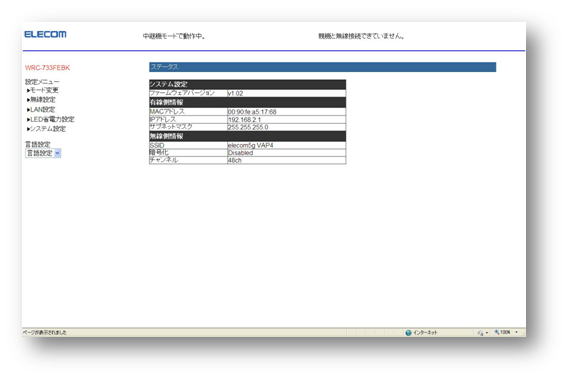Open the zoom level dropdown arrow

tap(517, 332)
